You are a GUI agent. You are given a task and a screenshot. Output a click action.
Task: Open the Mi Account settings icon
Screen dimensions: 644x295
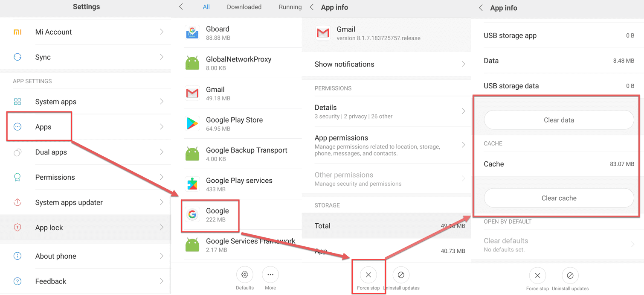pos(17,32)
